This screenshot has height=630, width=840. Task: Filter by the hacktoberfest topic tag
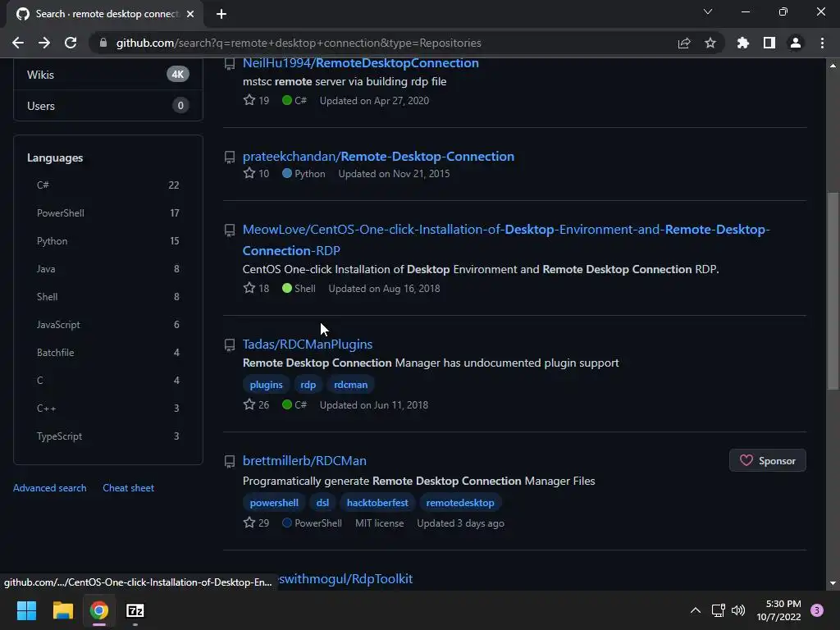coord(377,503)
